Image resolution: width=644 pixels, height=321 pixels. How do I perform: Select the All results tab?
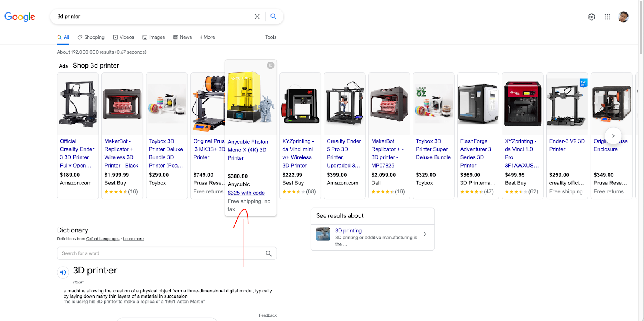(x=63, y=37)
